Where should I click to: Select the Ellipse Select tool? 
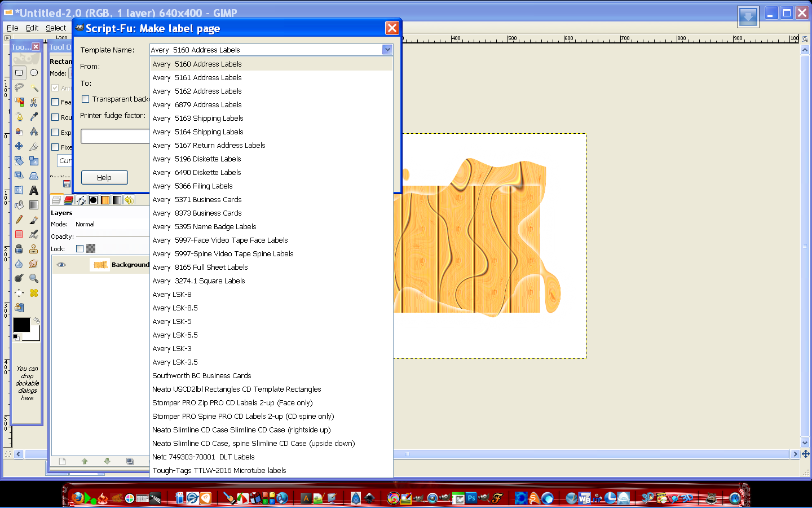[x=34, y=73]
